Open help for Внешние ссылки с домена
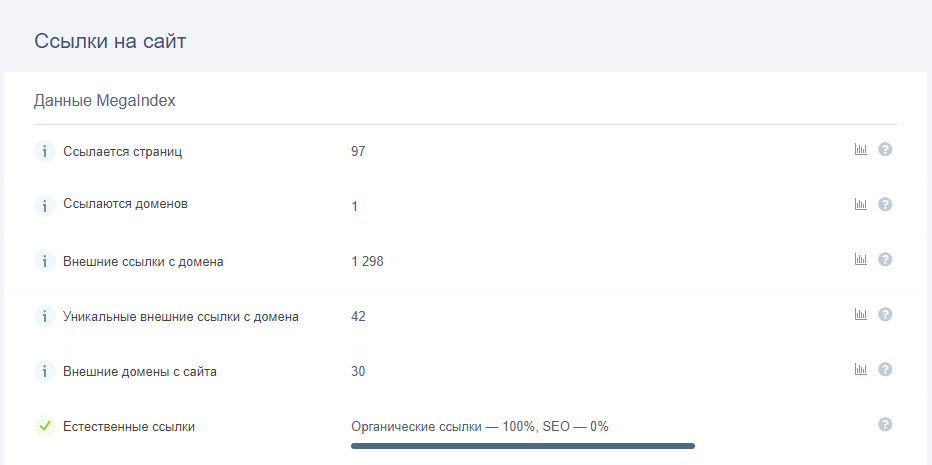 click(x=885, y=260)
